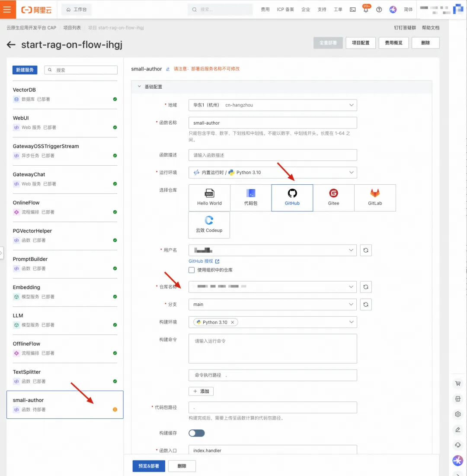Viewport: 467px width, 476px height.
Task: Open the 帮助文档 link
Action: pyautogui.click(x=431, y=28)
